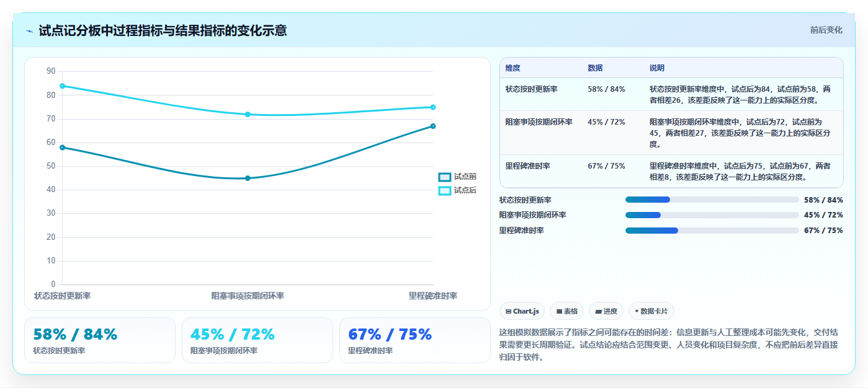The width and height of the screenshot is (868, 388).
Task: Click the 维度 column header
Action: tap(513, 68)
